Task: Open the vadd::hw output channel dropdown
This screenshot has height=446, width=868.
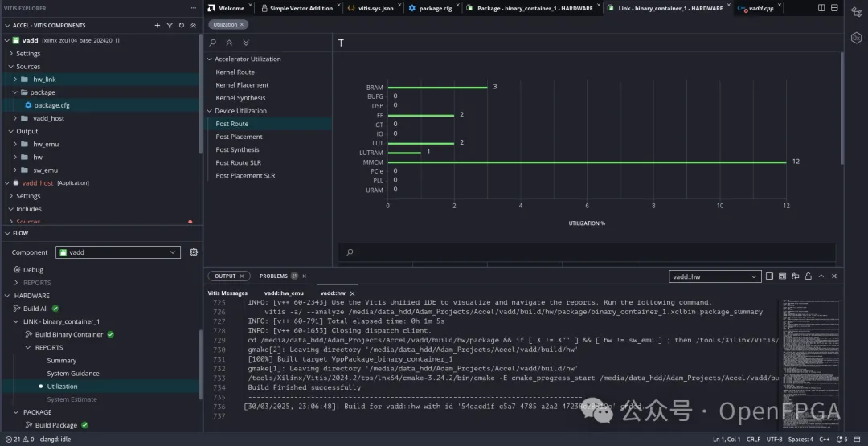Action: pyautogui.click(x=714, y=276)
